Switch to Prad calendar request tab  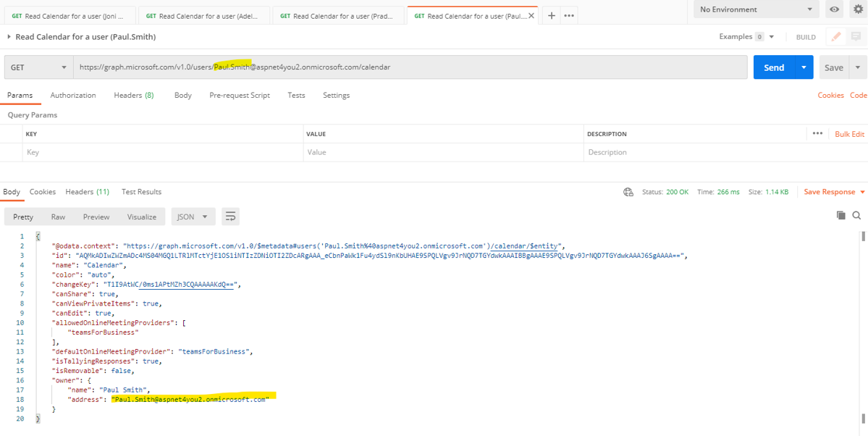pyautogui.click(x=338, y=16)
